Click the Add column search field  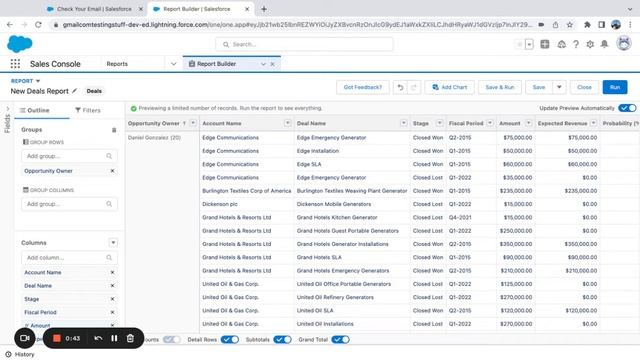pos(69,258)
